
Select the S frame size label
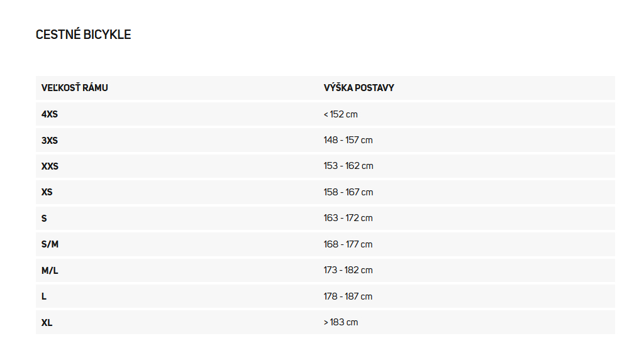(x=44, y=218)
